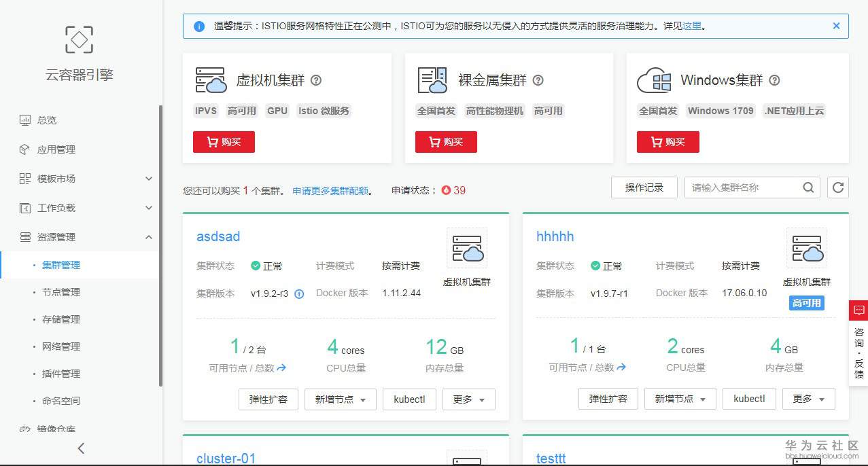
Task: Open the testtt cluster link
Action: (551, 459)
